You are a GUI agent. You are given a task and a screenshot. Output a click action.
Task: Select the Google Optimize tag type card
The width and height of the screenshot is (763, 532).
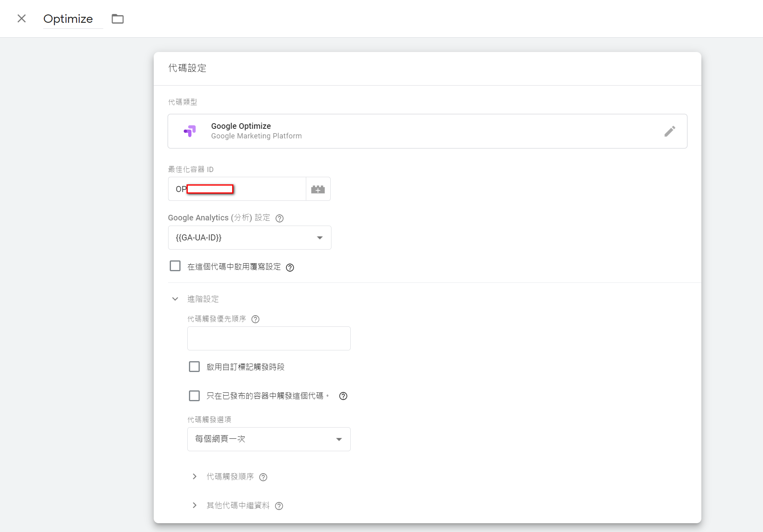428,131
